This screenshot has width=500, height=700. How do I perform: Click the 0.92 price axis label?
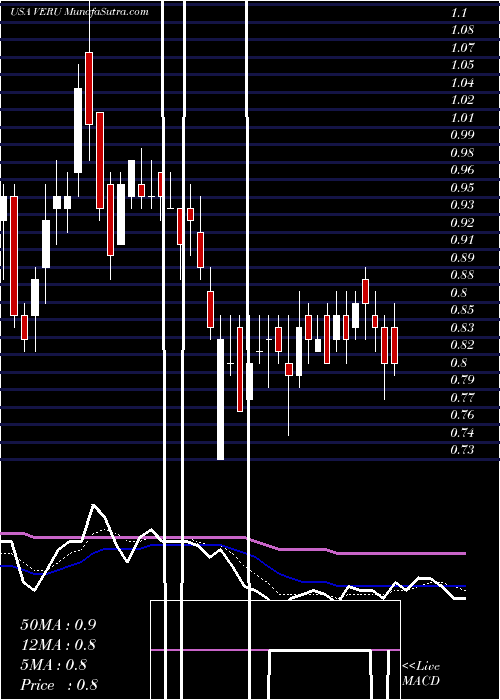tap(462, 223)
